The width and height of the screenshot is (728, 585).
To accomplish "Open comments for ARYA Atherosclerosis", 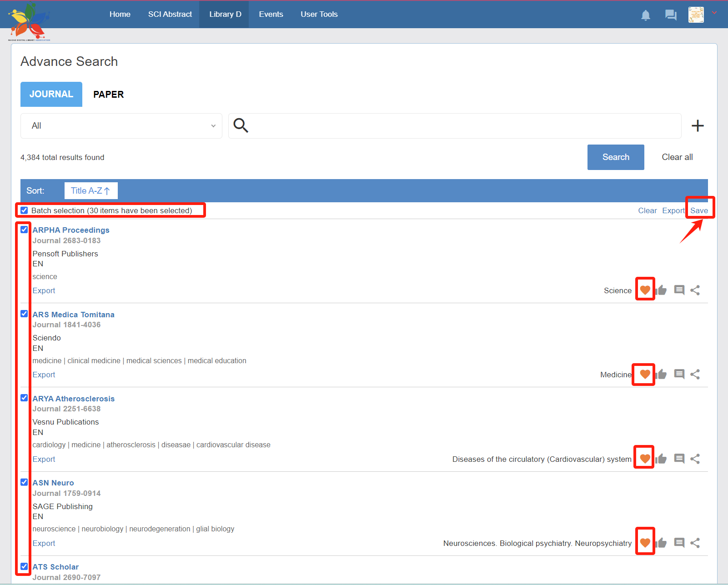I will 679,459.
